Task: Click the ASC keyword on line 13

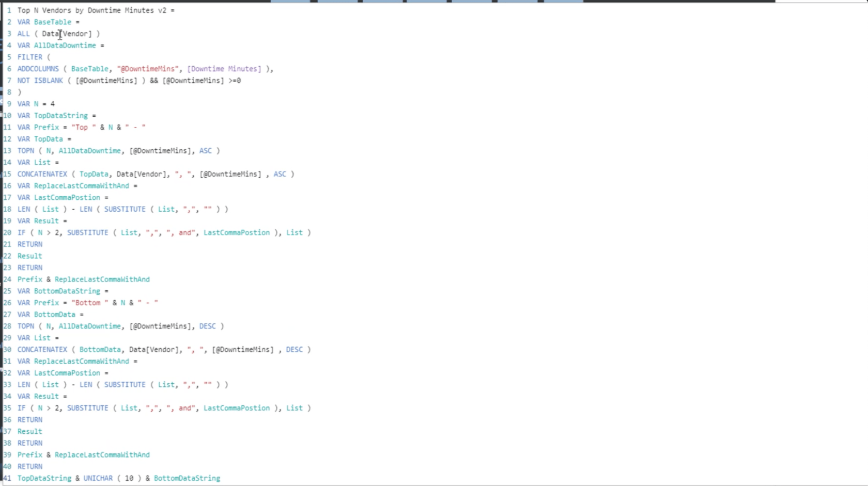Action: click(206, 151)
